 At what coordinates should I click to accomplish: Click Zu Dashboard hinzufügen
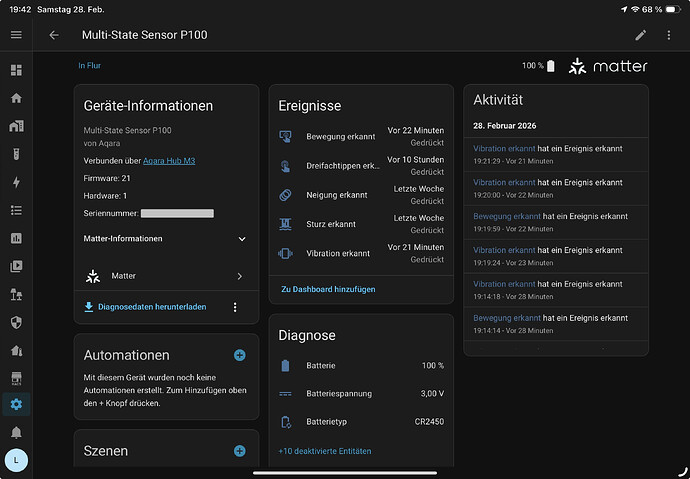tap(328, 289)
